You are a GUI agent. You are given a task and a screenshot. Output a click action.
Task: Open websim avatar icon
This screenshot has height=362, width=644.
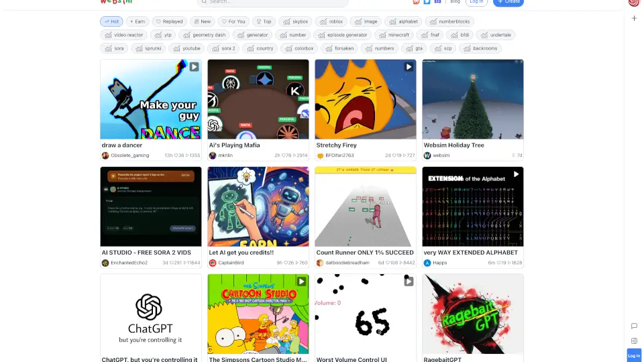point(427,156)
